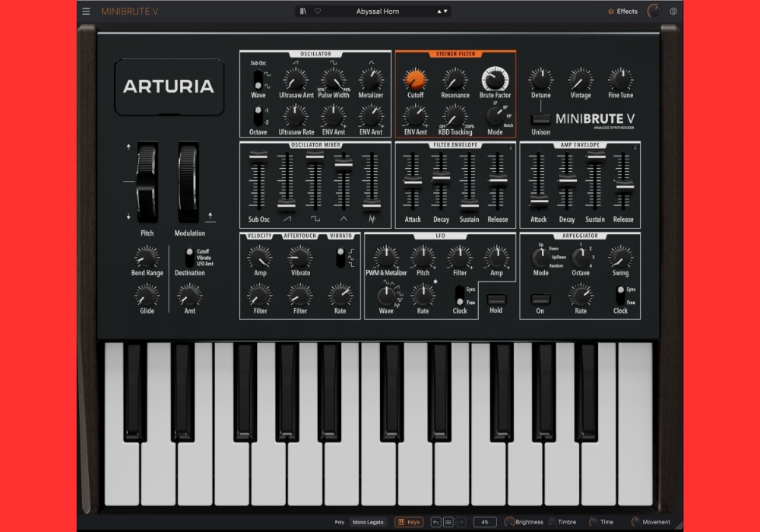The height and width of the screenshot is (532, 760).
Task: Click the Timbre macro knob
Action: pos(552,522)
